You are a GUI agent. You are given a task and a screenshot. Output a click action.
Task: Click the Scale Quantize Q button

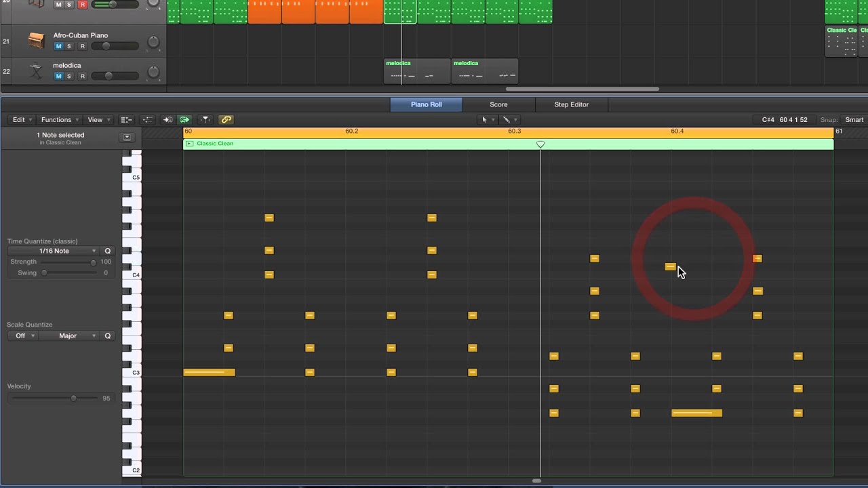(x=107, y=336)
